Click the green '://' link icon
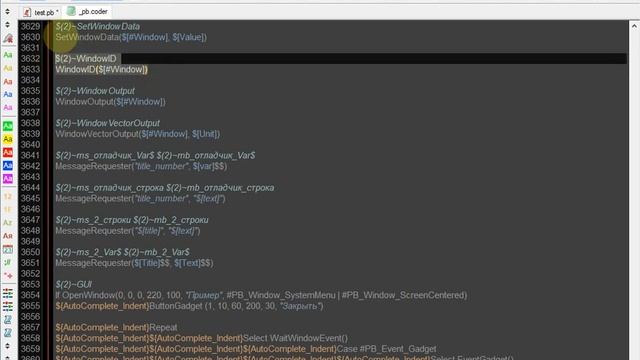The image size is (640, 360). click(8, 262)
